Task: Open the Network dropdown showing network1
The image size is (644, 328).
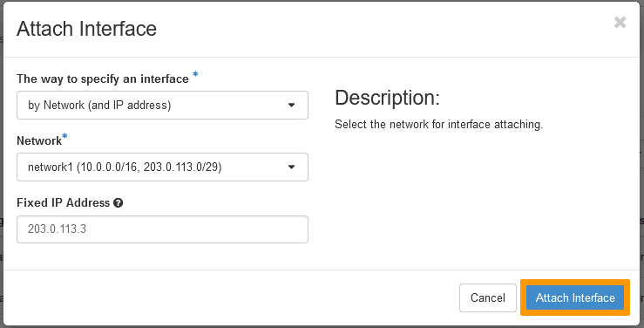Action: [162, 167]
